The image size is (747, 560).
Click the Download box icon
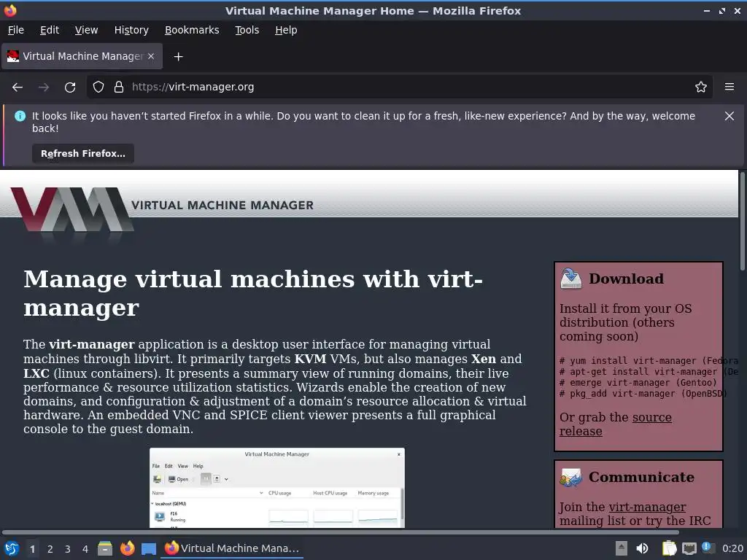pos(570,279)
